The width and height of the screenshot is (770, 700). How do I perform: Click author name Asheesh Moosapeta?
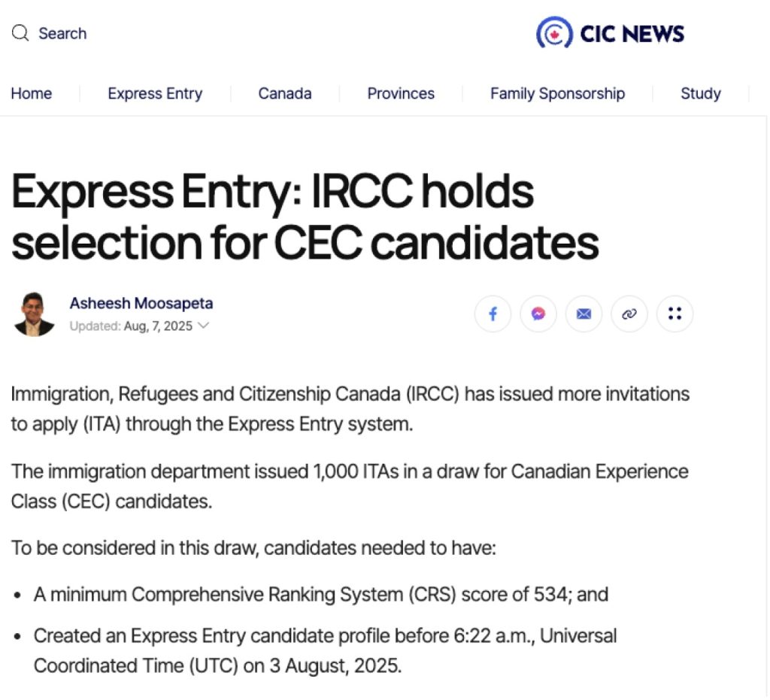click(x=141, y=303)
